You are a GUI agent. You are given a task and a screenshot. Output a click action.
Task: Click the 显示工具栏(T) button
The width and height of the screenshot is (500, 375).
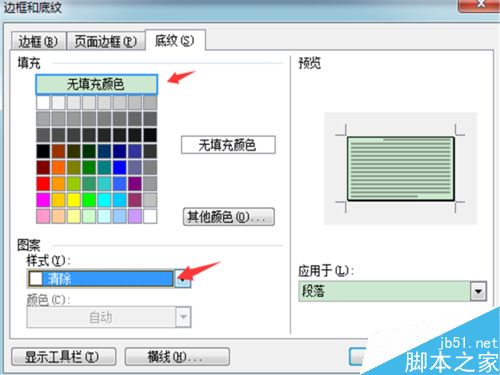pyautogui.click(x=63, y=357)
